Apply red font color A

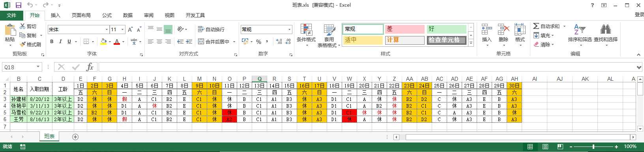[x=117, y=42]
